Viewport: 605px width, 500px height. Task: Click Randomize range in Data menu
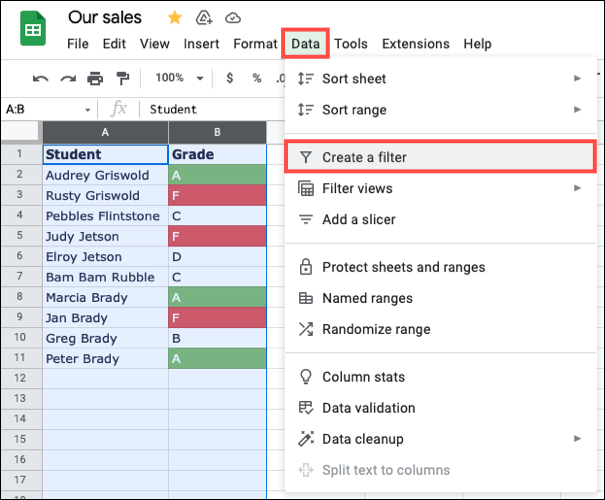(376, 329)
